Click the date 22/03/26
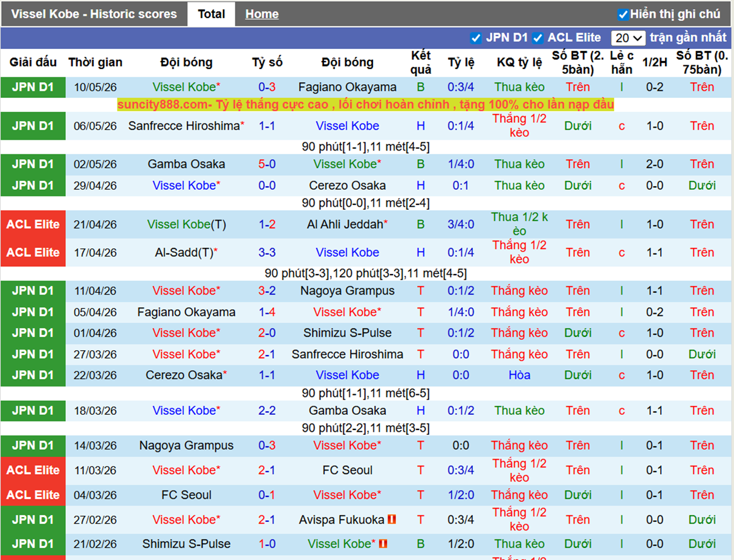The image size is (734, 560). 96,375
